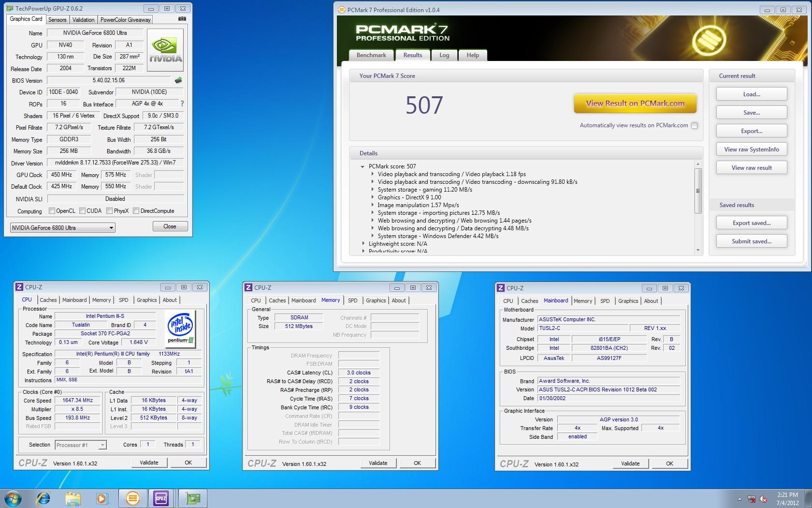Open the Windows Start button
The width and height of the screenshot is (812, 508).
coord(13,498)
